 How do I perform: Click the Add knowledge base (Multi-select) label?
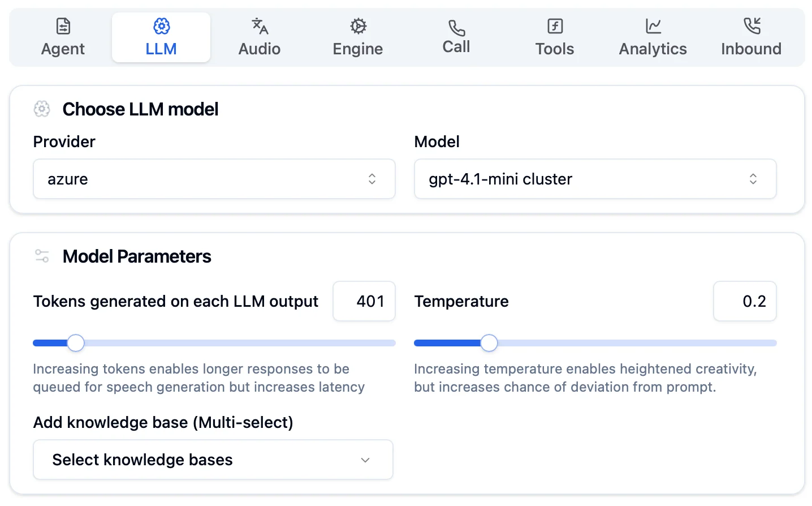[x=163, y=422]
